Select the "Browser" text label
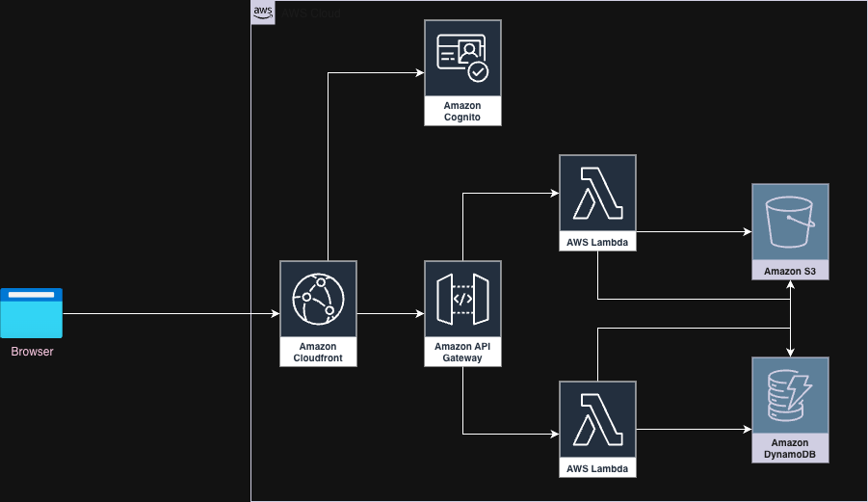Screen dimensions: 868x502 coord(32,352)
